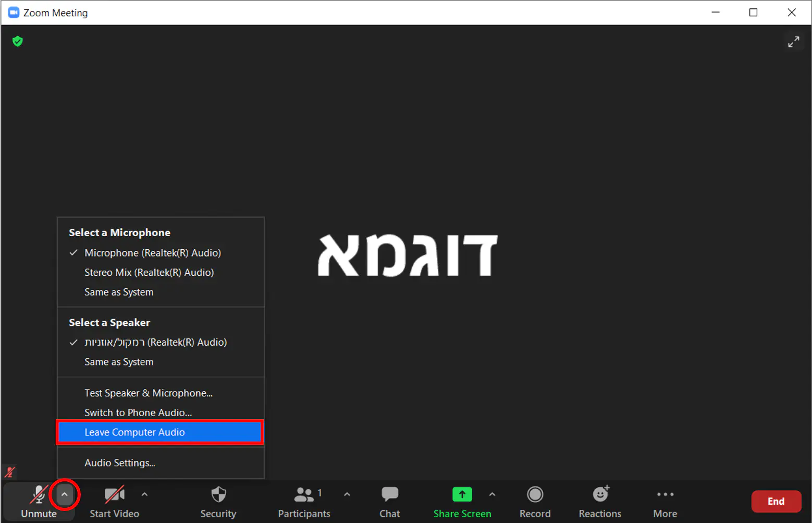Open Audio Settings... from the menu

(120, 463)
